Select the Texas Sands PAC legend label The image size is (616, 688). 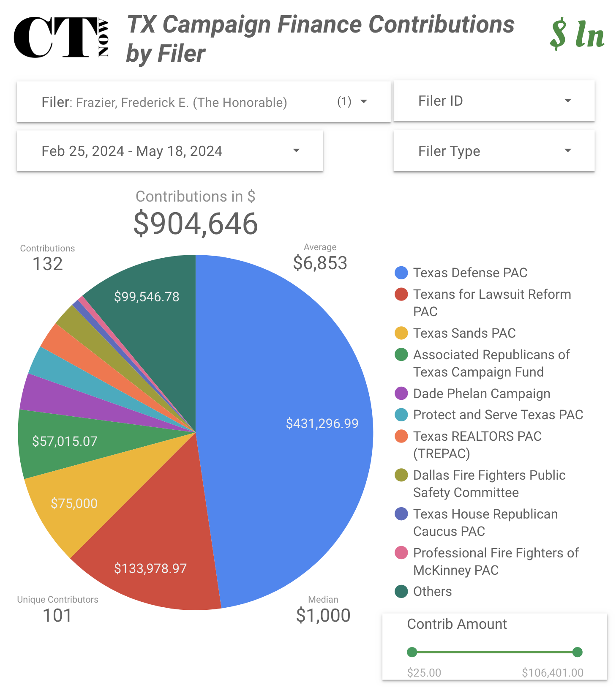464,333
